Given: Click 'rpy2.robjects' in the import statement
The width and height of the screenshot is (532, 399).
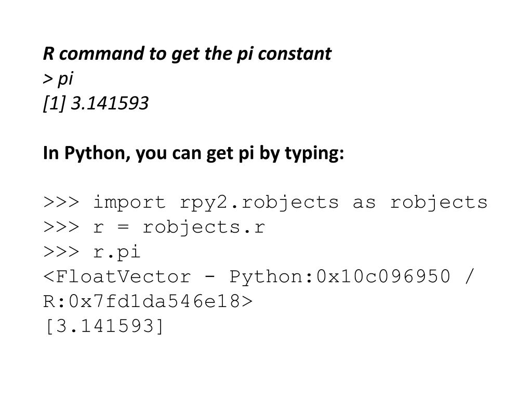Looking at the screenshot, I should [x=259, y=203].
